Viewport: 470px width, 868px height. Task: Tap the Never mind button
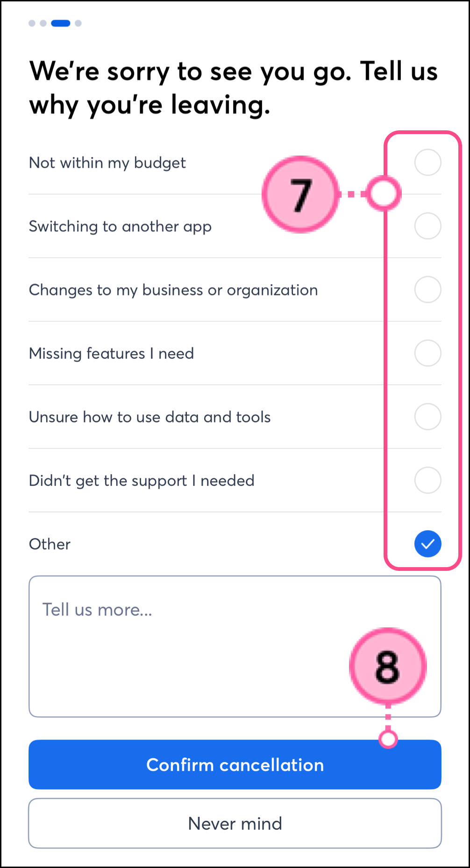[x=235, y=823]
